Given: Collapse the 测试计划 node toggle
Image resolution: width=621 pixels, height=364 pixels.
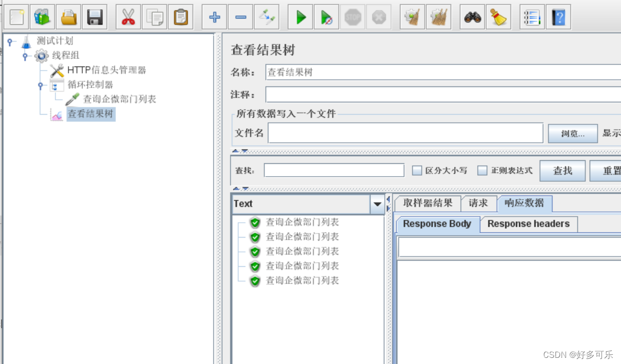Looking at the screenshot, I should point(10,42).
